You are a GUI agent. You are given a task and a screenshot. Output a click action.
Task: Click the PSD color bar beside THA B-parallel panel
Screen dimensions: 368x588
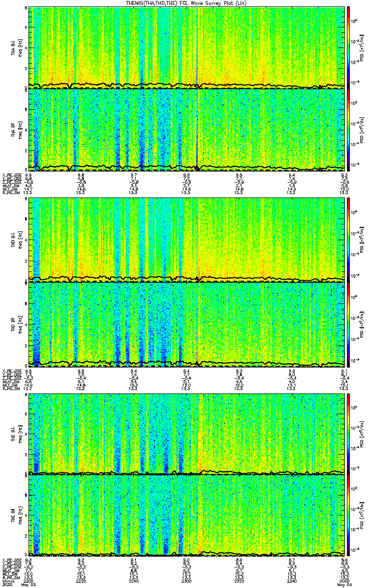click(348, 129)
